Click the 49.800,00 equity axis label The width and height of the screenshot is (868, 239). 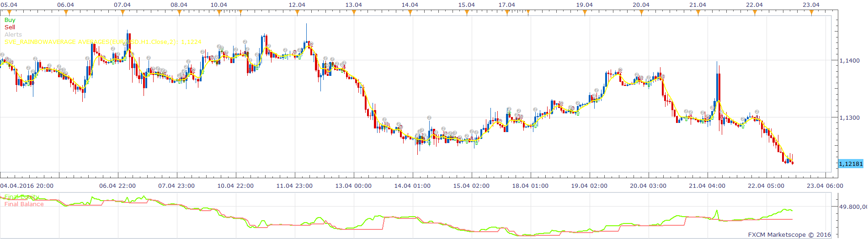[x=853, y=207]
